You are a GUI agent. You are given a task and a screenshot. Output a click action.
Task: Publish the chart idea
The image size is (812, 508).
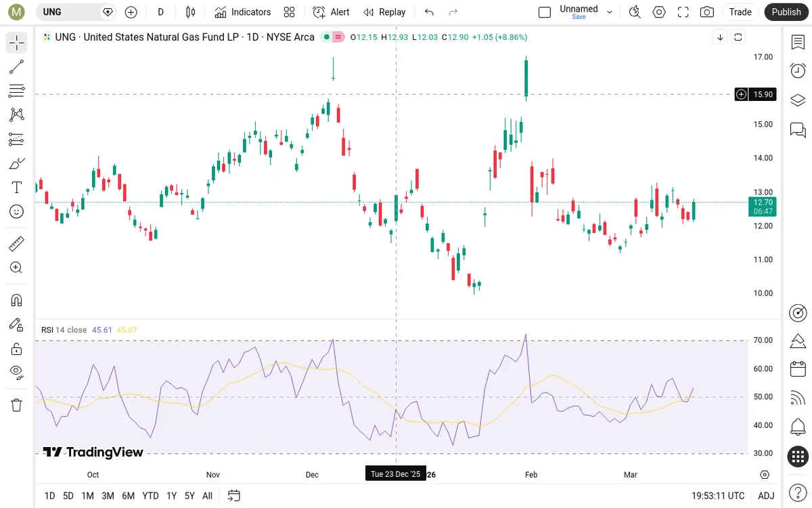[786, 12]
